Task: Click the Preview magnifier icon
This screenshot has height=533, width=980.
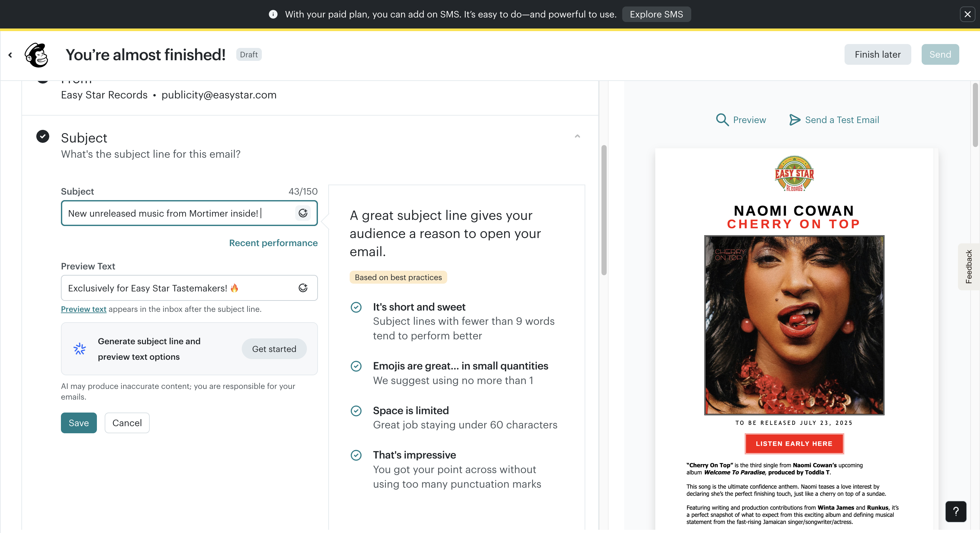Action: pyautogui.click(x=722, y=120)
